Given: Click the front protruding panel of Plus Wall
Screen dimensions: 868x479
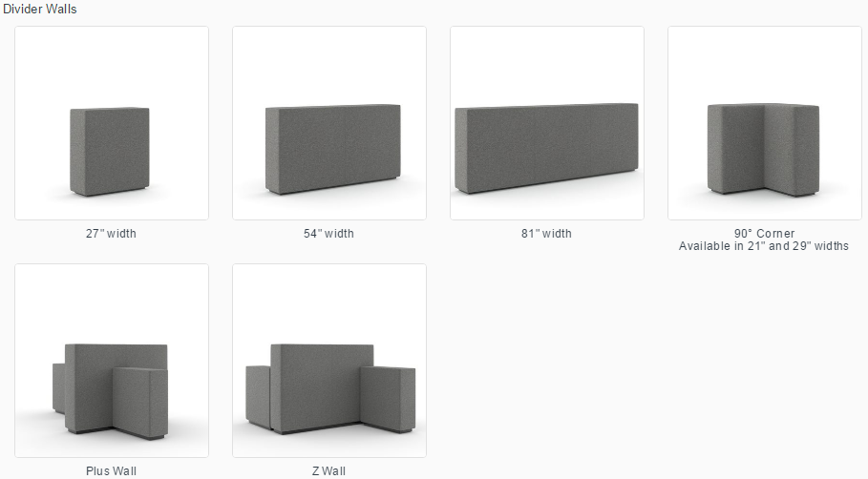Looking at the screenshot, I should pos(140,403).
